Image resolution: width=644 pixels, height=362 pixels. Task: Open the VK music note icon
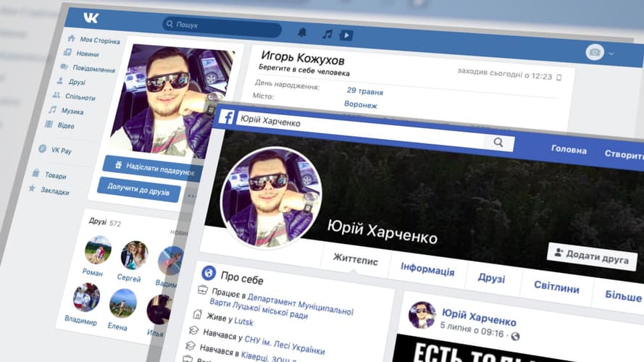tap(327, 33)
